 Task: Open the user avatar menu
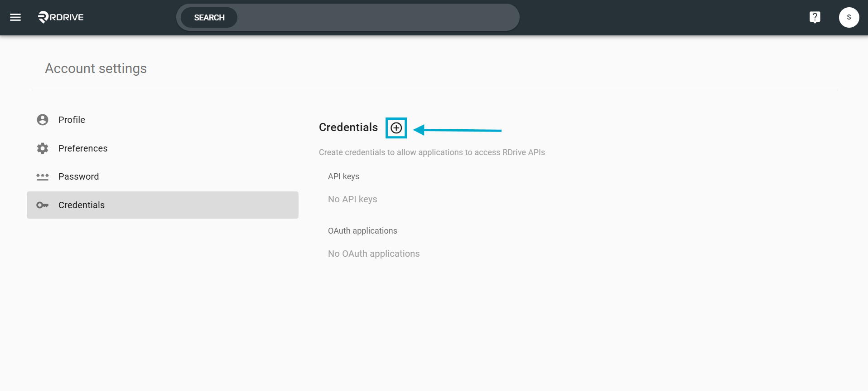pos(849,17)
